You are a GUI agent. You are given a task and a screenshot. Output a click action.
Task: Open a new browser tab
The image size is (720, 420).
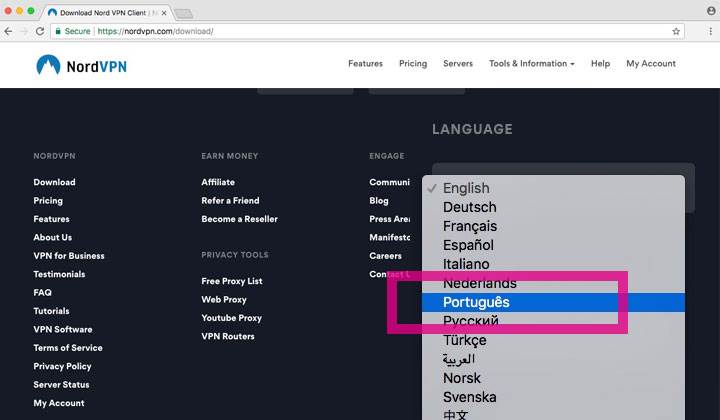point(184,14)
